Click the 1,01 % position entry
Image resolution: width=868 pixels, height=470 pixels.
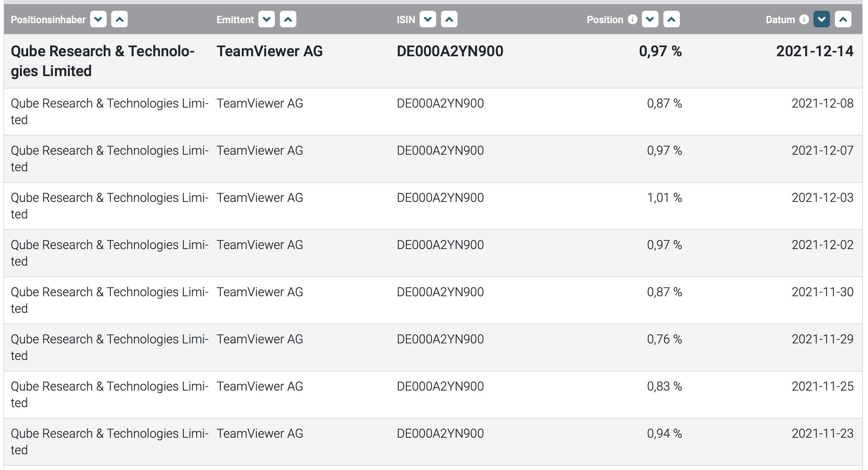pyautogui.click(x=664, y=198)
